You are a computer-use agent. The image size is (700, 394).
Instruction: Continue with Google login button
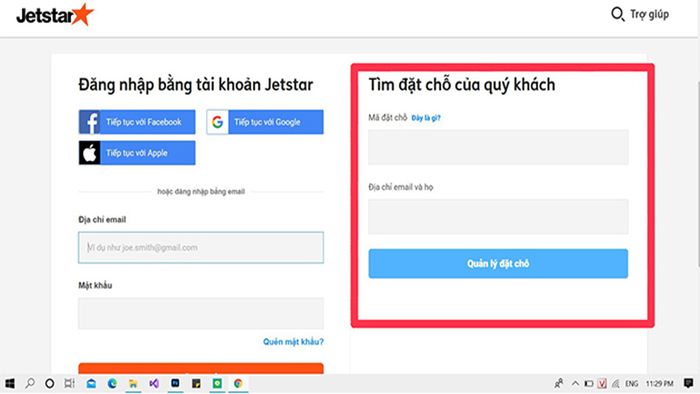pyautogui.click(x=265, y=122)
